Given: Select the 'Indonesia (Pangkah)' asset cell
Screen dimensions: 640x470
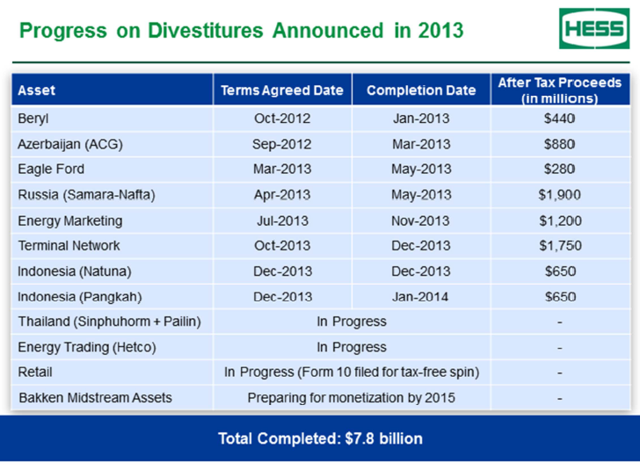Looking at the screenshot, I should [x=112, y=297].
